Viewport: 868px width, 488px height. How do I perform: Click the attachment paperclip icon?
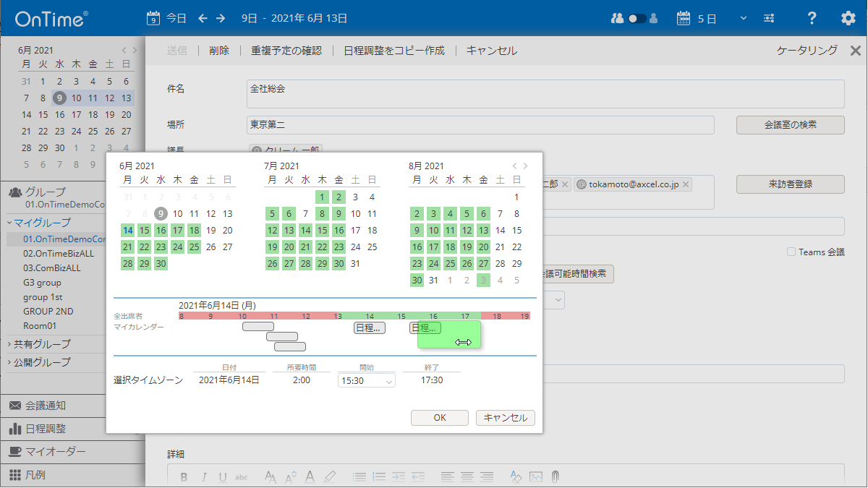[x=555, y=476]
